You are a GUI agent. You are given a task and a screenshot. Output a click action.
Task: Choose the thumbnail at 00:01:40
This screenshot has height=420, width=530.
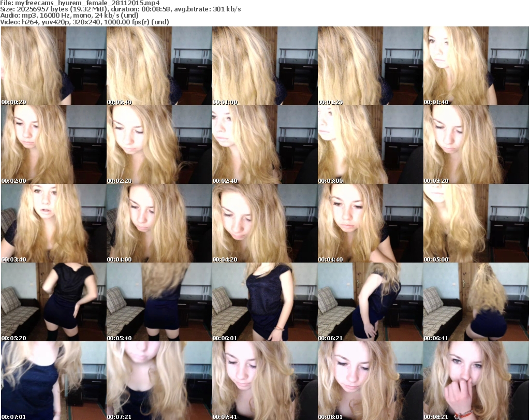476,66
